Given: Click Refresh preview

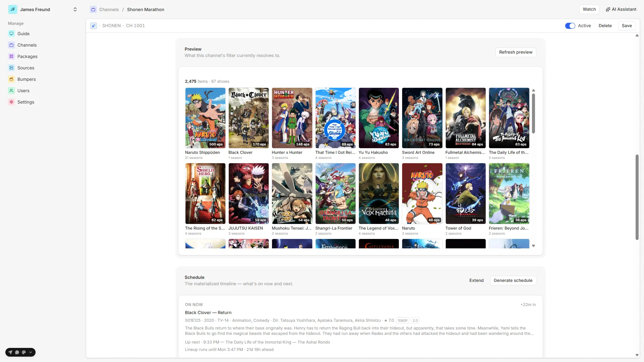Looking at the screenshot, I should [516, 52].
